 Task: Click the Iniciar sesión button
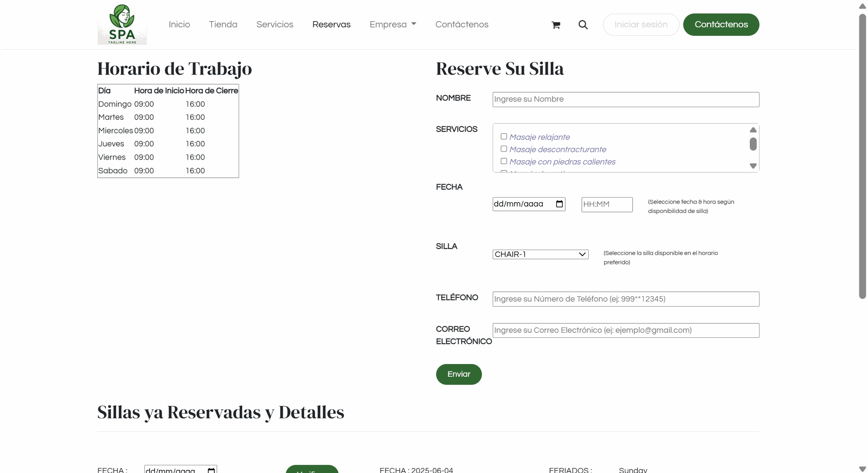point(641,24)
